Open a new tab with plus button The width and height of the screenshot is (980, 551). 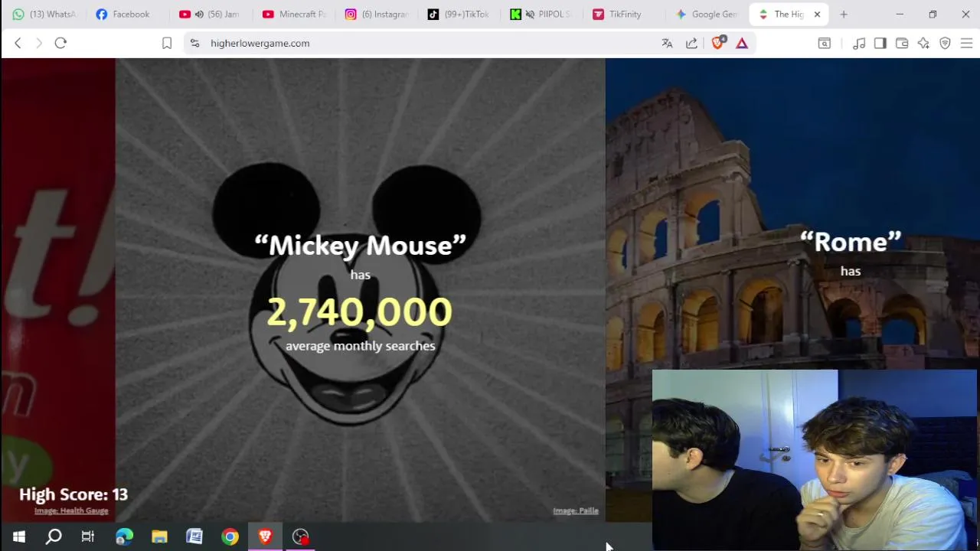pos(844,15)
